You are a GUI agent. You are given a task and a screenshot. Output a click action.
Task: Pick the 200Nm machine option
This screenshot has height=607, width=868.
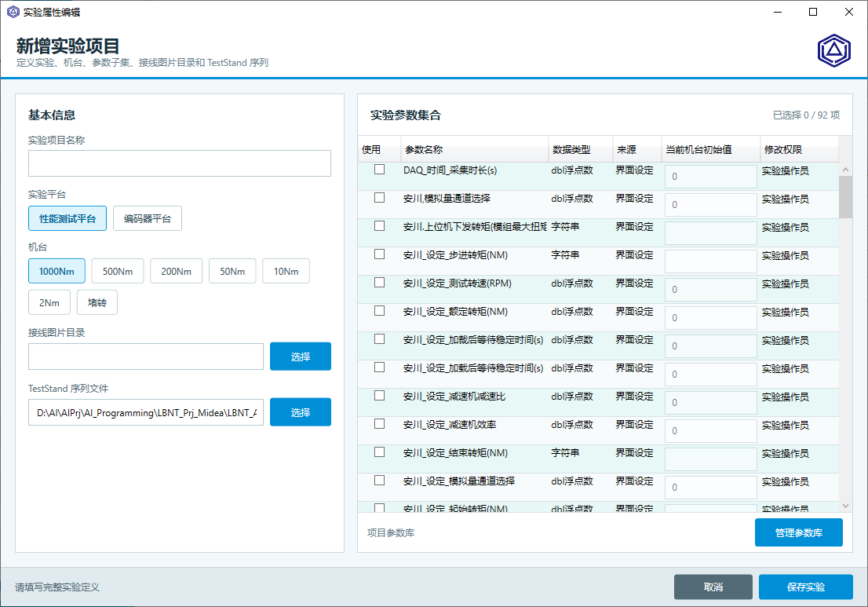(176, 272)
